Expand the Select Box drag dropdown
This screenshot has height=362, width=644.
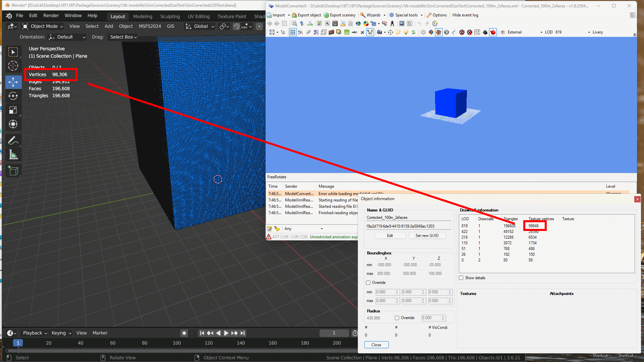coord(123,37)
